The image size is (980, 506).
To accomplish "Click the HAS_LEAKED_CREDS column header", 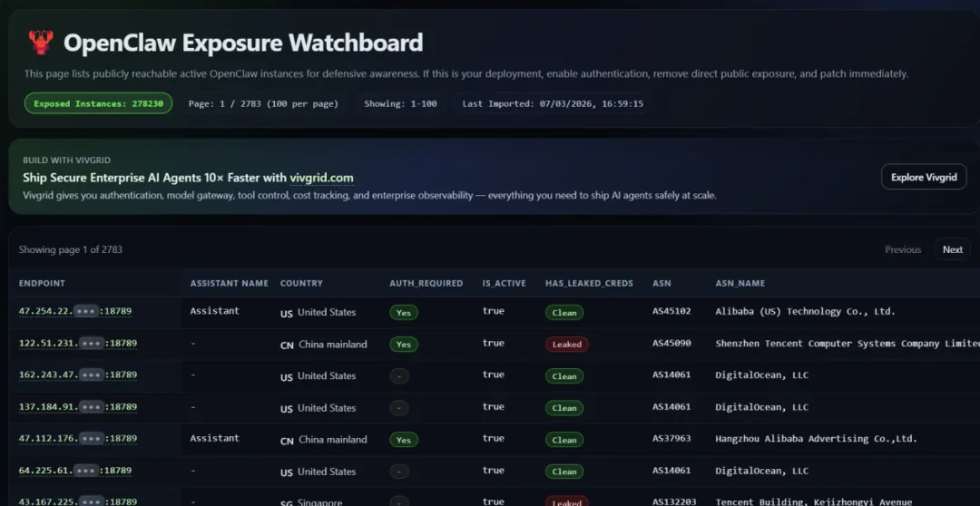I will click(x=589, y=283).
